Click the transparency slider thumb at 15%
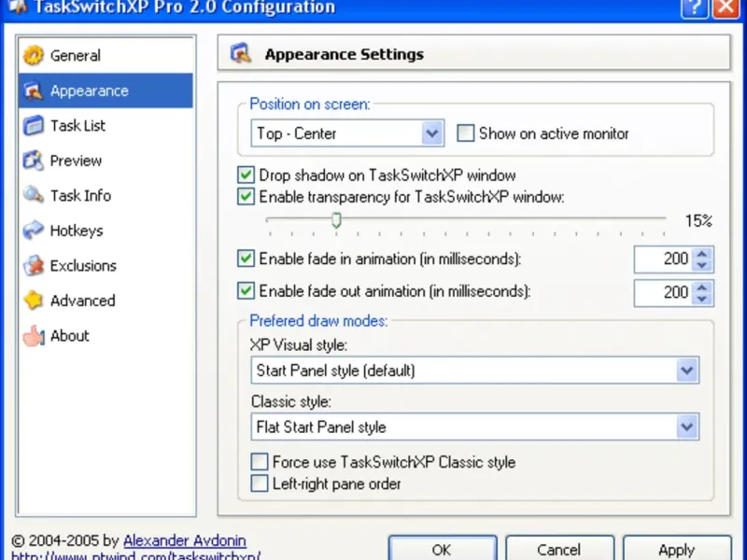Viewport: 747px width, 560px height. pyautogui.click(x=336, y=220)
